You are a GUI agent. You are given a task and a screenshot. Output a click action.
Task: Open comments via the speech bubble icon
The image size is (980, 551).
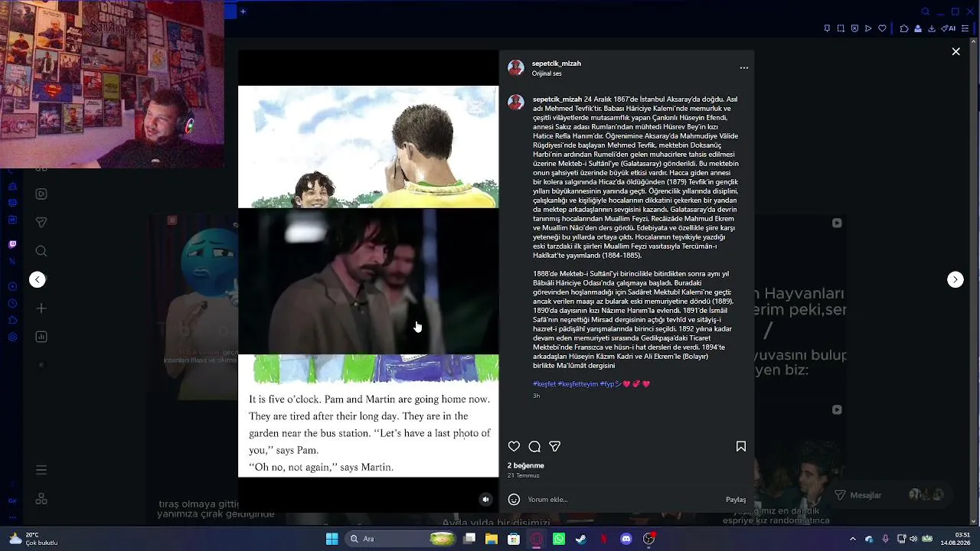[x=534, y=446]
